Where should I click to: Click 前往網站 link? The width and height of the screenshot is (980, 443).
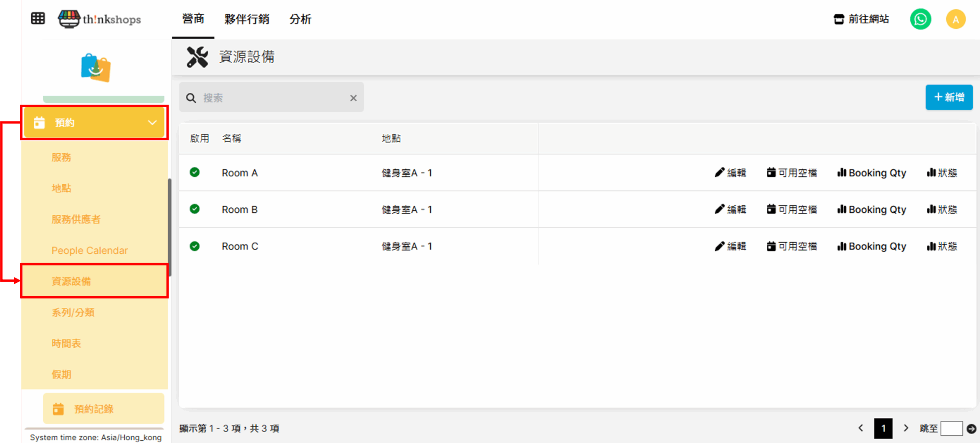[x=861, y=19]
